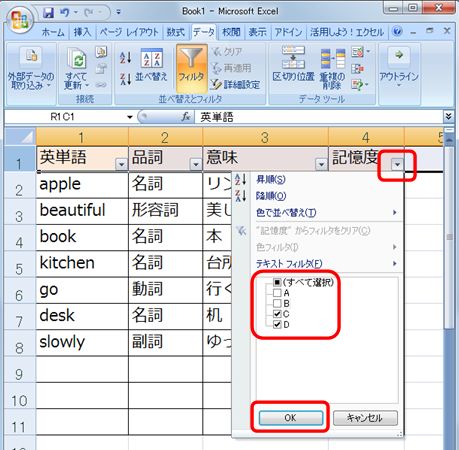Expand the formula bar

point(449,116)
